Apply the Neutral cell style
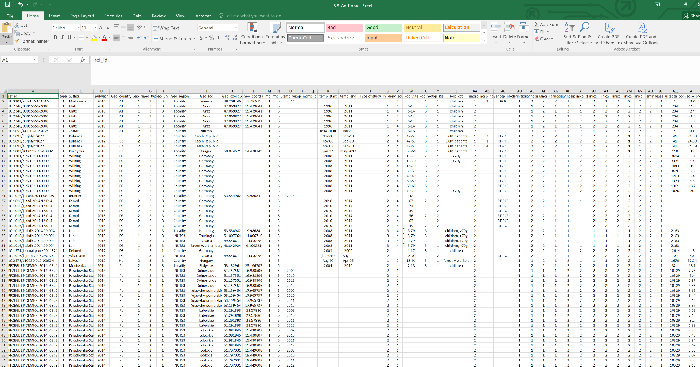The width and height of the screenshot is (700, 367). 422,28
